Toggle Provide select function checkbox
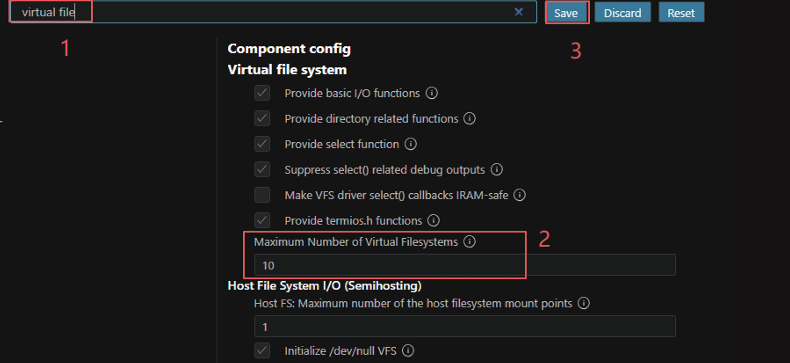Image resolution: width=790 pixels, height=363 pixels. pyautogui.click(x=262, y=144)
